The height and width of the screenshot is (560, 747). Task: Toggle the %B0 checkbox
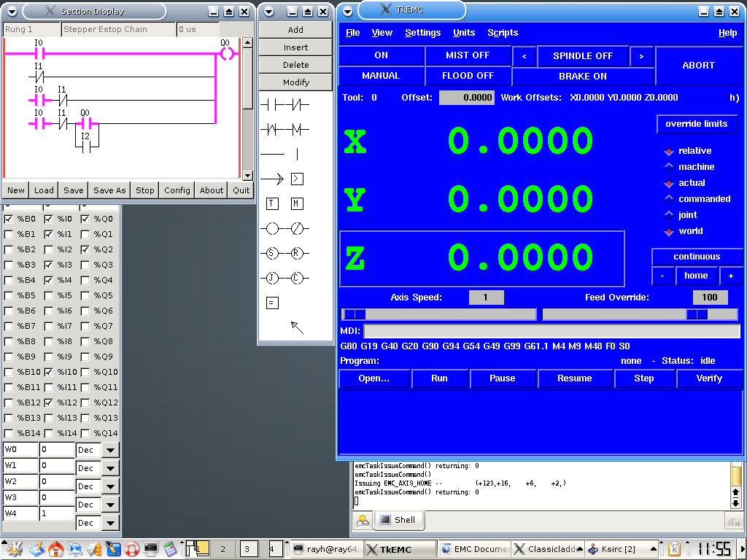click(x=8, y=219)
